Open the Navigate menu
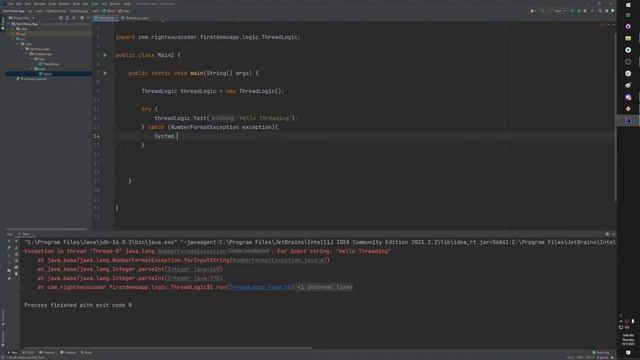 pyautogui.click(x=40, y=4)
